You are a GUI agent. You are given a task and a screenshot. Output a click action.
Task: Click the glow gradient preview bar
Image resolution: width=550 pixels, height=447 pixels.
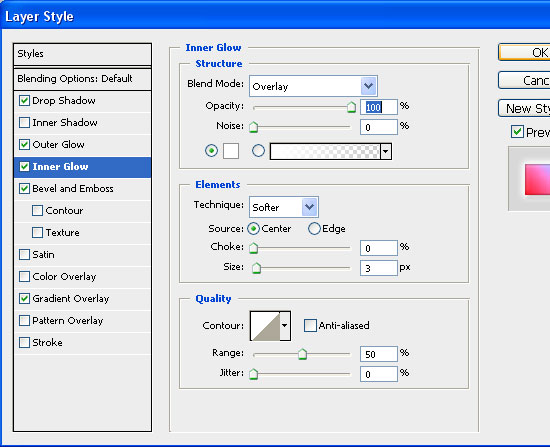(325, 152)
